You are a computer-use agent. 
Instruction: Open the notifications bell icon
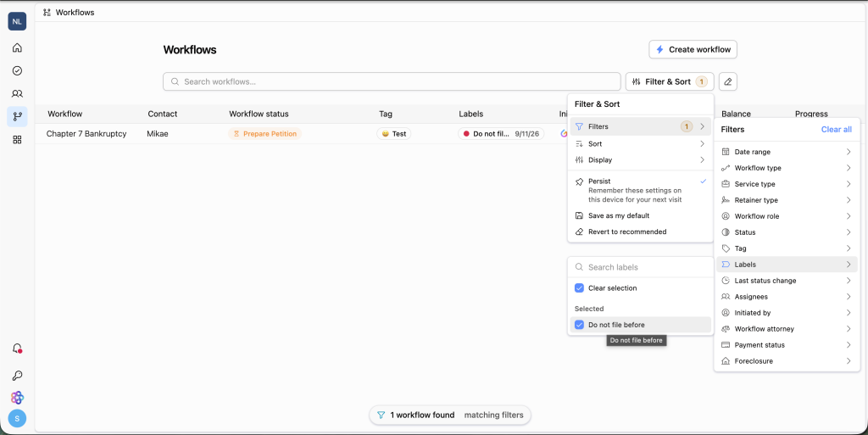(x=17, y=349)
